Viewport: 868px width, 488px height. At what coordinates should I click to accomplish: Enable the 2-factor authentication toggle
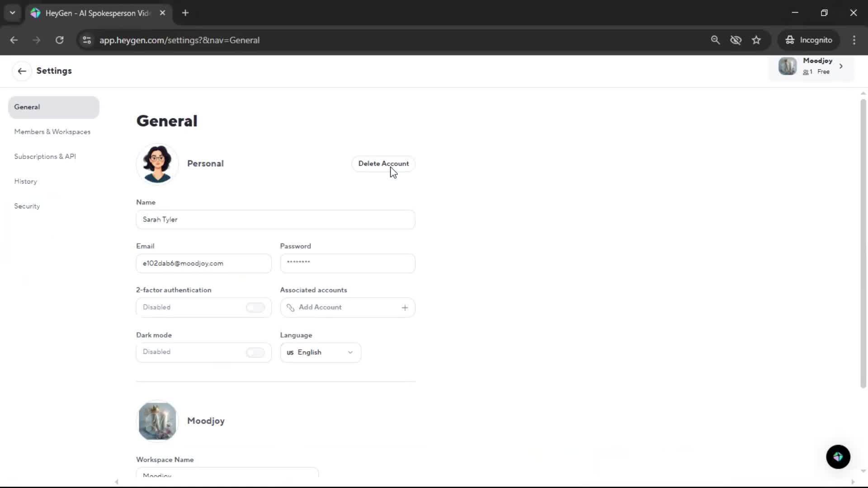coord(255,308)
